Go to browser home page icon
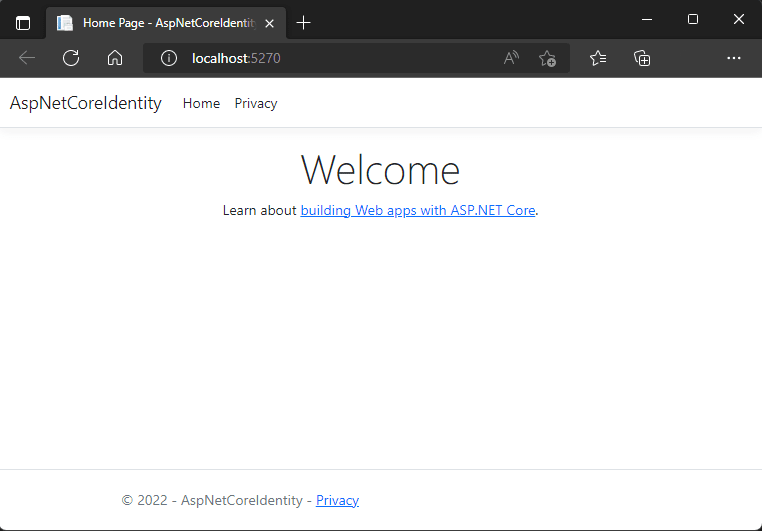 pos(115,58)
